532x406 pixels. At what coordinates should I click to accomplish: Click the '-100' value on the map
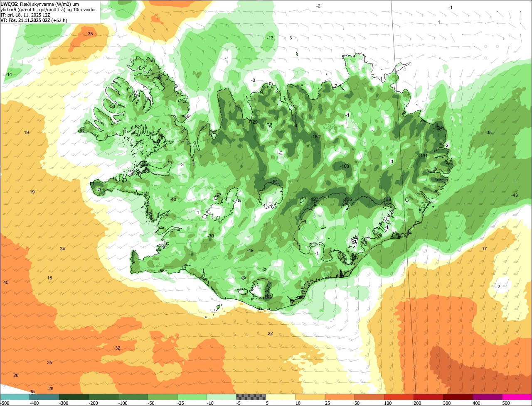click(x=345, y=166)
